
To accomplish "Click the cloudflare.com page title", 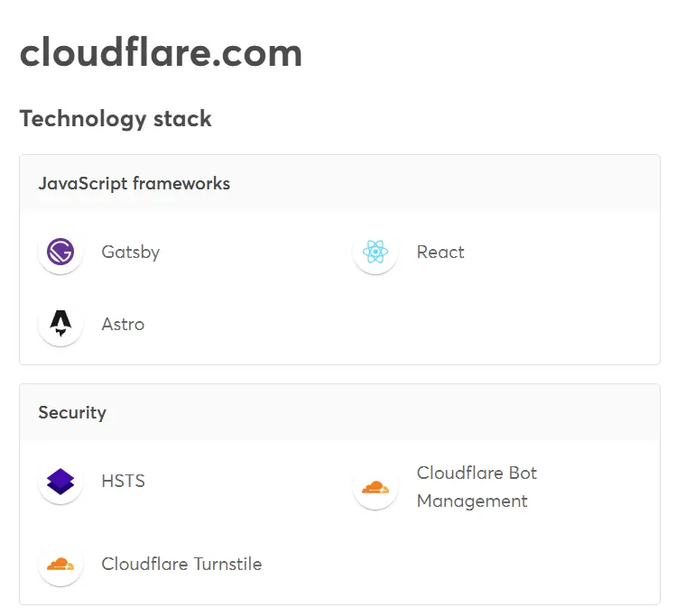I will coord(161,53).
